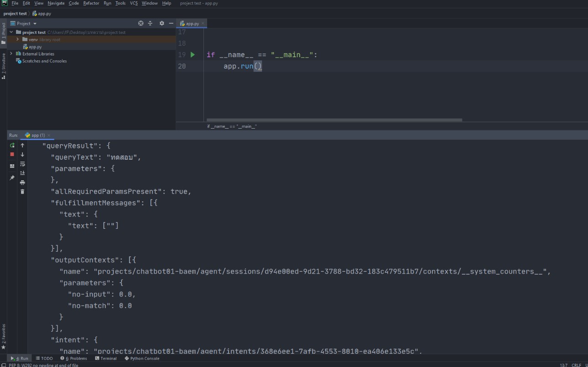Toggle scroll to end in Run console
Screen dimensions: 588x367
22,173
